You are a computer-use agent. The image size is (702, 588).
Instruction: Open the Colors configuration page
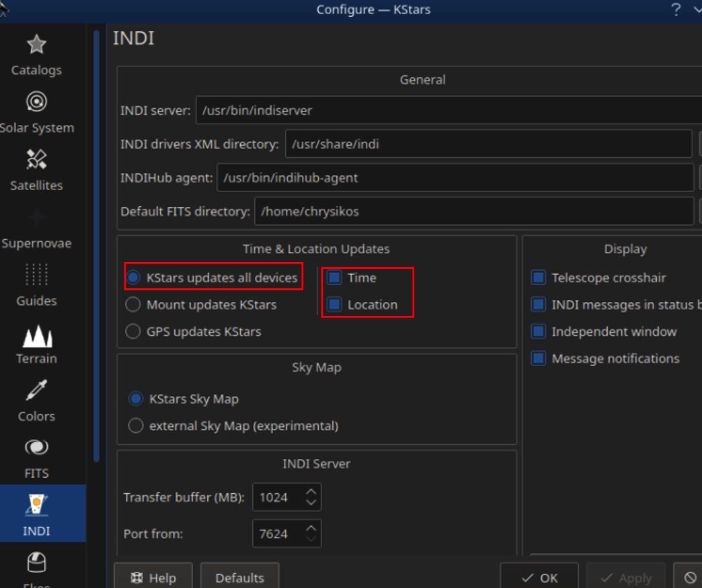36,403
